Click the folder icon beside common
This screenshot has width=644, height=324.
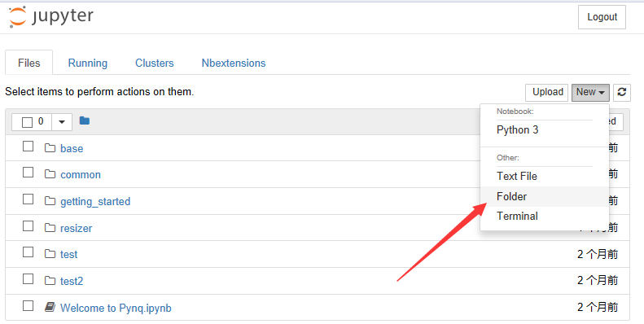pos(50,174)
